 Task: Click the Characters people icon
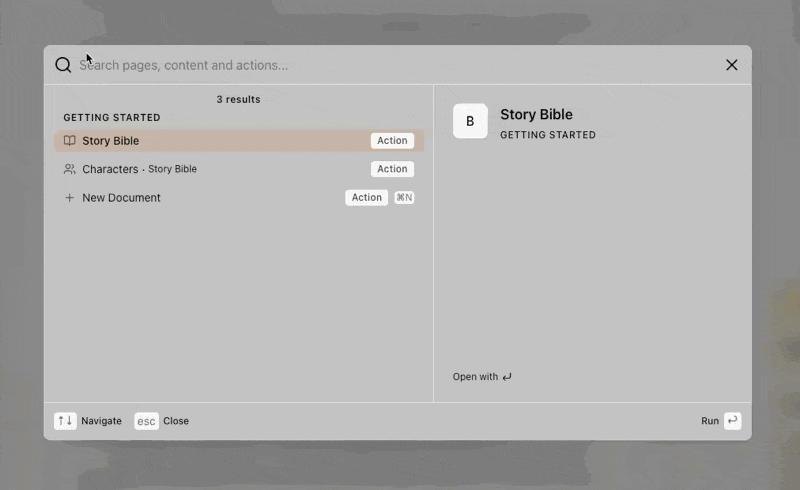pyautogui.click(x=69, y=169)
